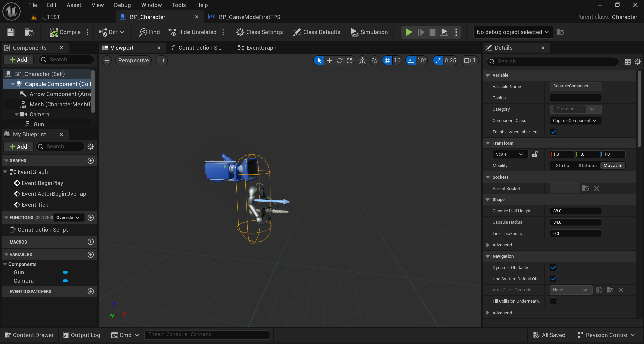
Task: Activate the select object mode arrow icon
Action: (319, 60)
